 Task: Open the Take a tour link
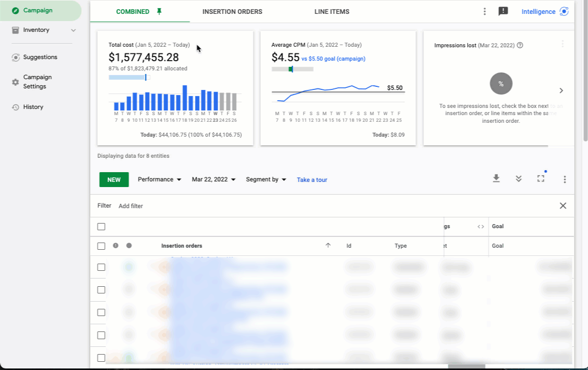click(x=312, y=179)
